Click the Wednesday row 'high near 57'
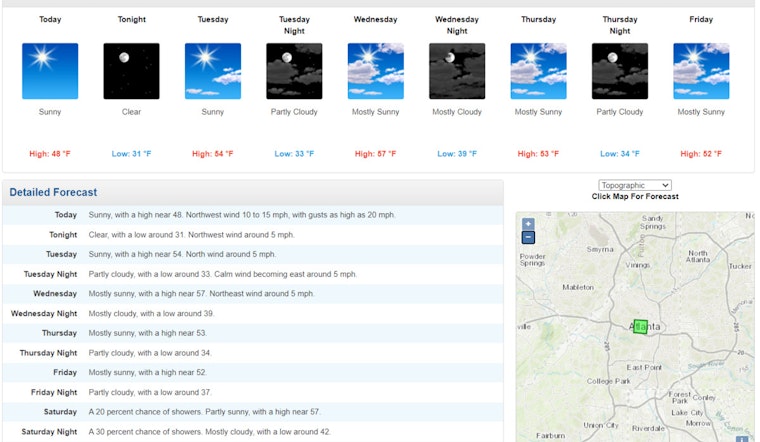 point(253,294)
